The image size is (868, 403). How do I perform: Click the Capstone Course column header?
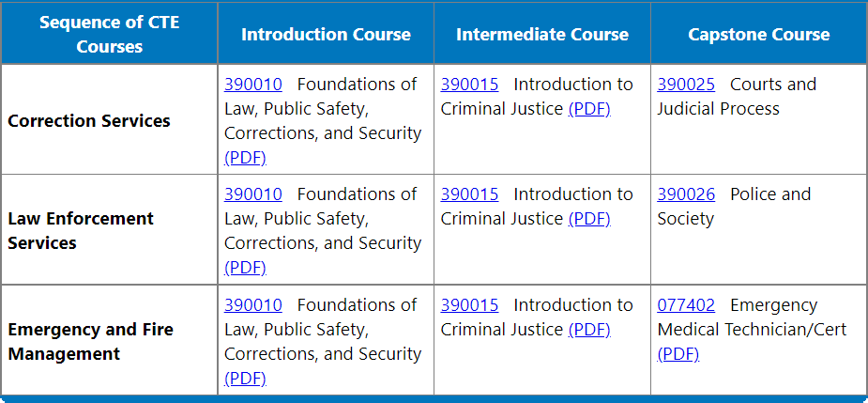[x=759, y=35]
